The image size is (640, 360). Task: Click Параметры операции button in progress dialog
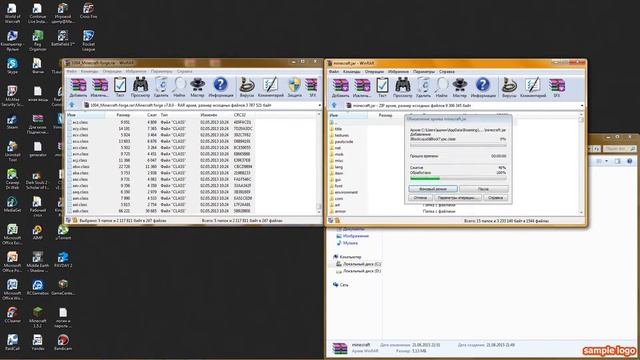457,198
